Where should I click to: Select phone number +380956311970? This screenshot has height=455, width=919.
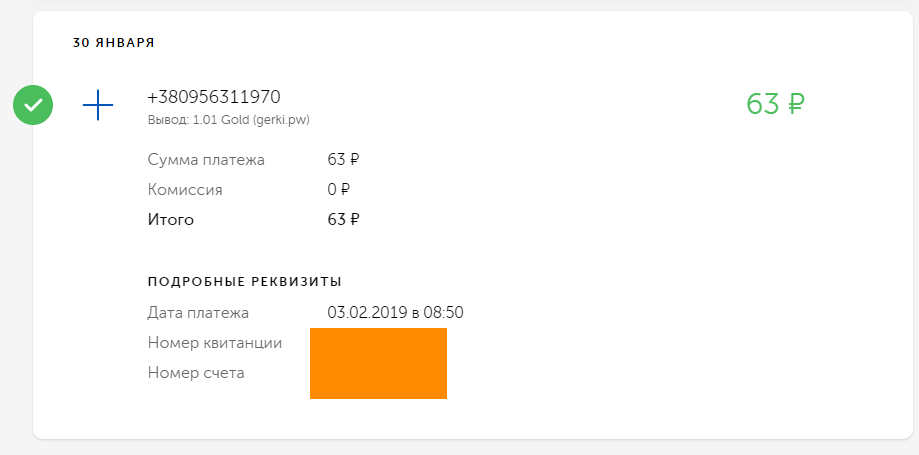[x=214, y=97]
